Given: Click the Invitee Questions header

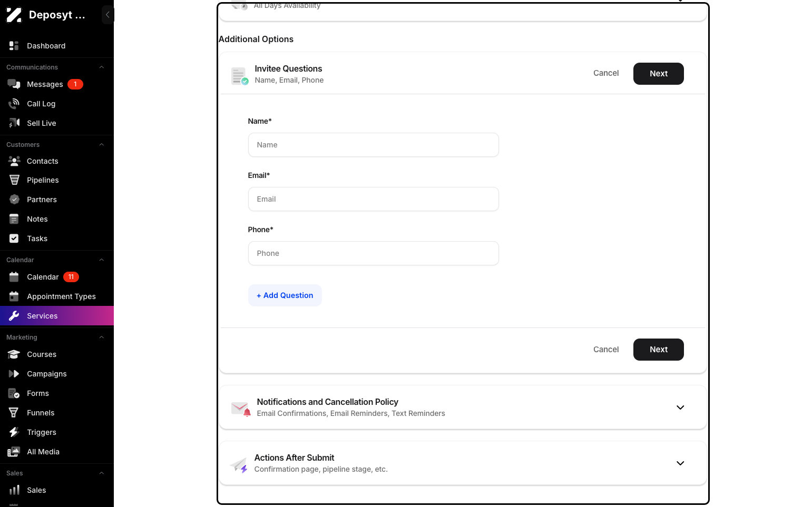Looking at the screenshot, I should click(288, 68).
